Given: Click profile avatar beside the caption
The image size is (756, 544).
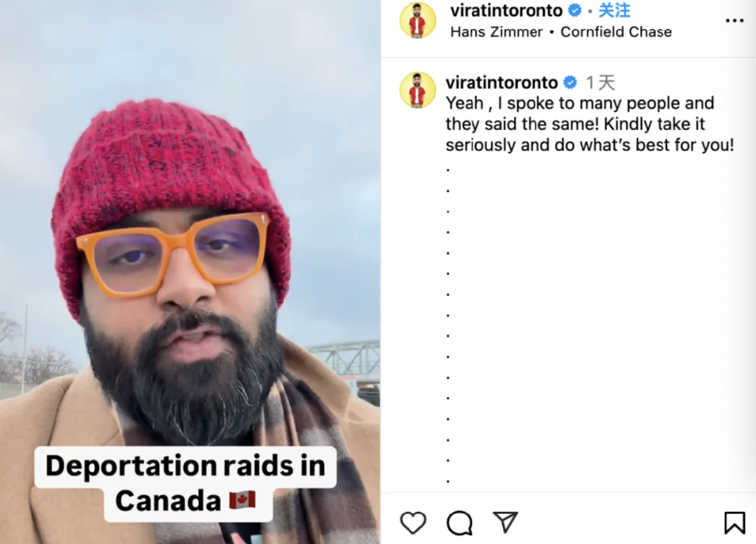Looking at the screenshot, I should [x=418, y=90].
